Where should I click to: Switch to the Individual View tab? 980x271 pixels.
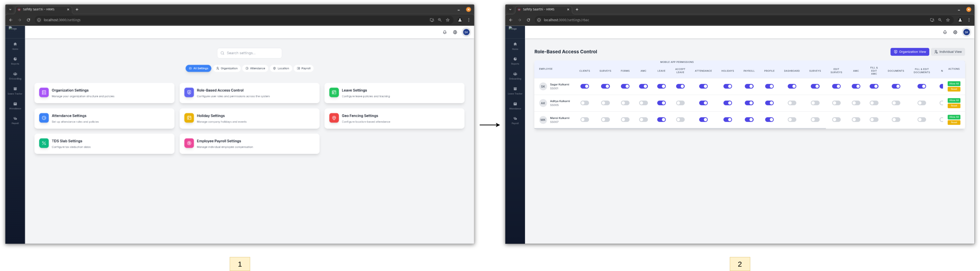click(948, 52)
